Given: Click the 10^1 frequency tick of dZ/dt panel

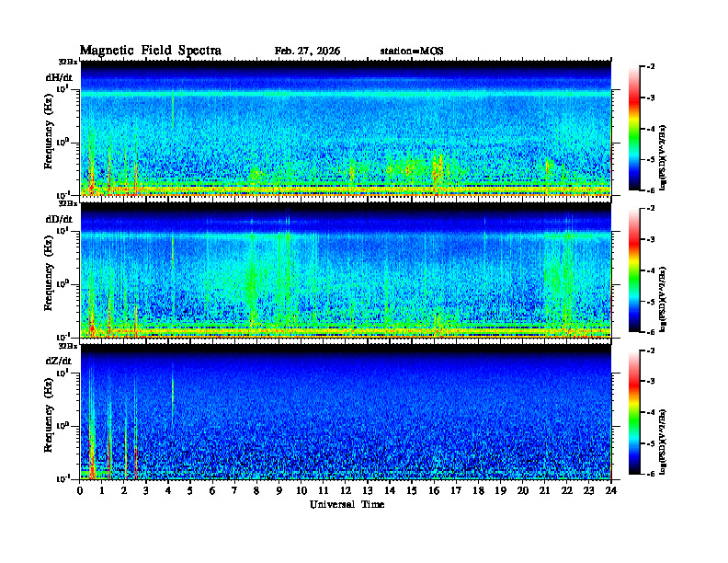Looking at the screenshot, I should click(x=63, y=372).
